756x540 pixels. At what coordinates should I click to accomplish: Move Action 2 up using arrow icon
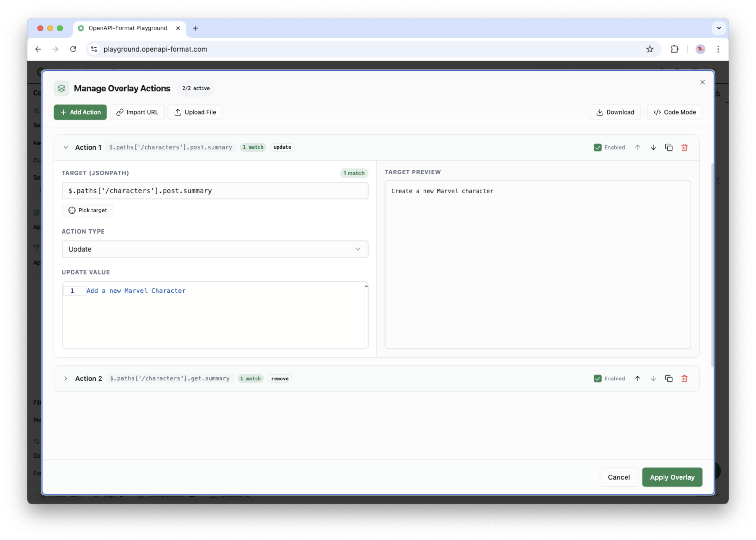638,378
